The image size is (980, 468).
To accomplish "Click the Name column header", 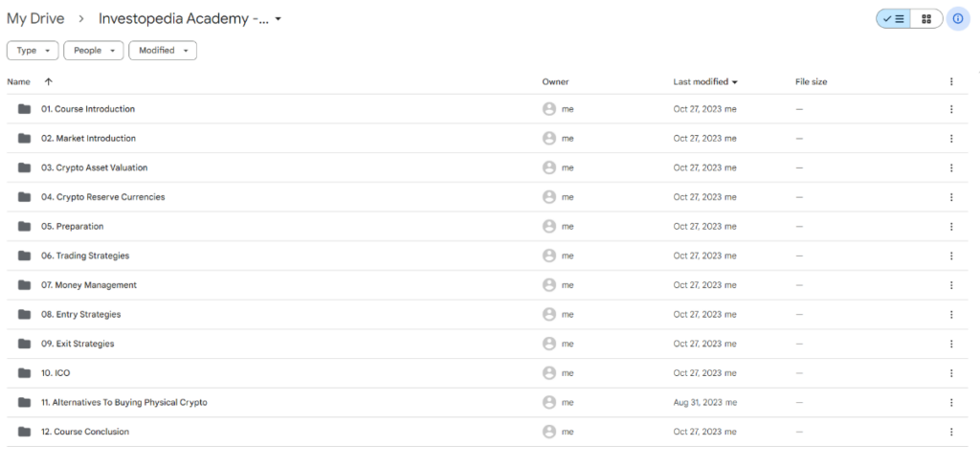I will [x=18, y=82].
